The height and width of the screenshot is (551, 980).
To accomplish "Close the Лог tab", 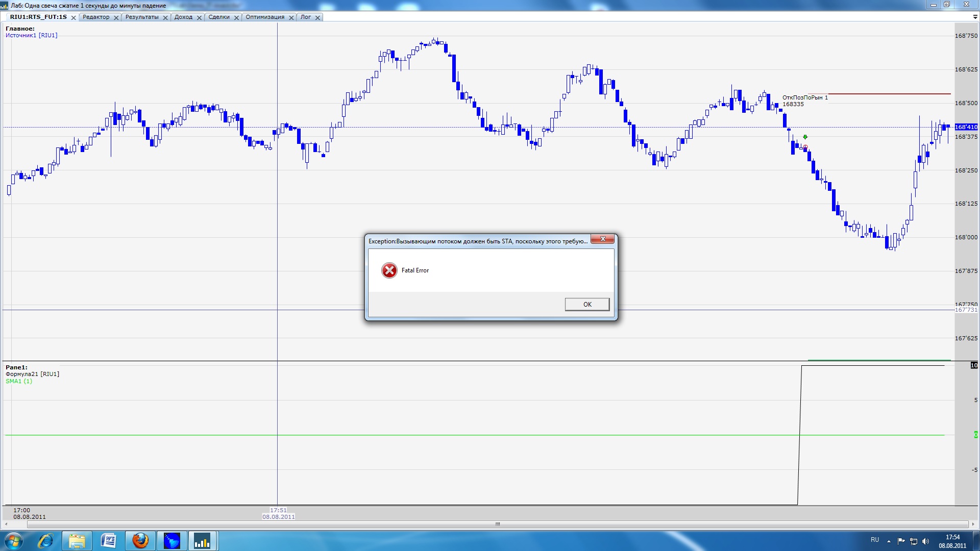I will pos(317,17).
